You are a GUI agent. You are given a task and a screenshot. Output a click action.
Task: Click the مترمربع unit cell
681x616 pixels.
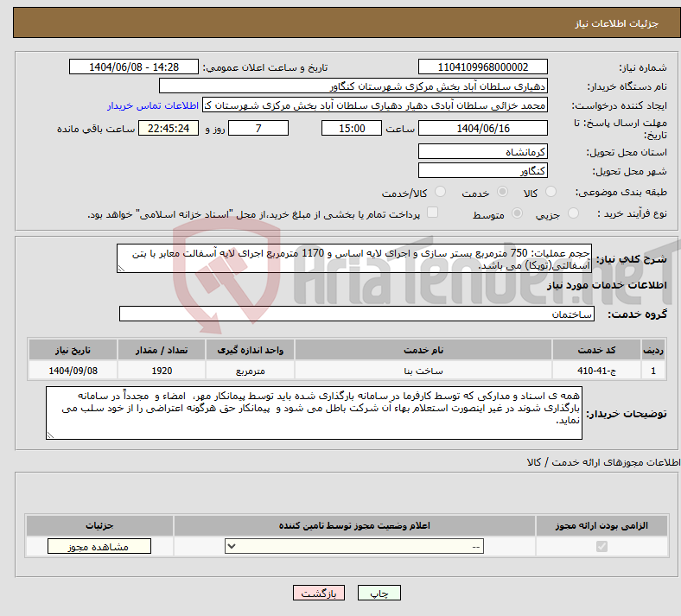pyautogui.click(x=250, y=371)
